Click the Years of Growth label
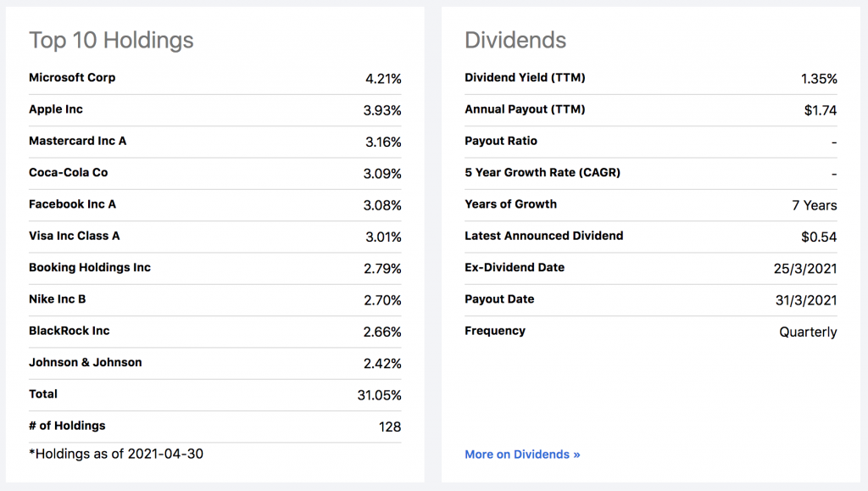 pos(510,204)
